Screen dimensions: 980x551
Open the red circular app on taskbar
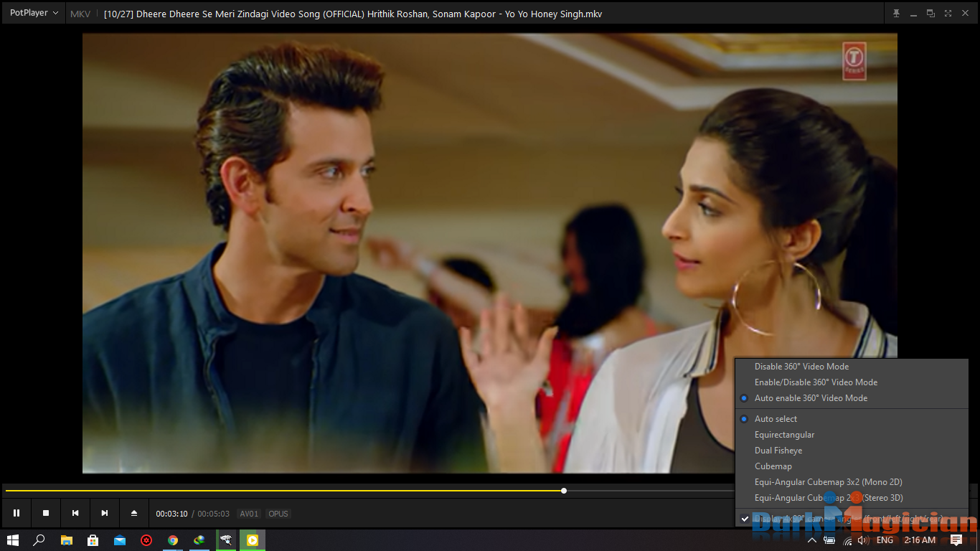[146, 540]
